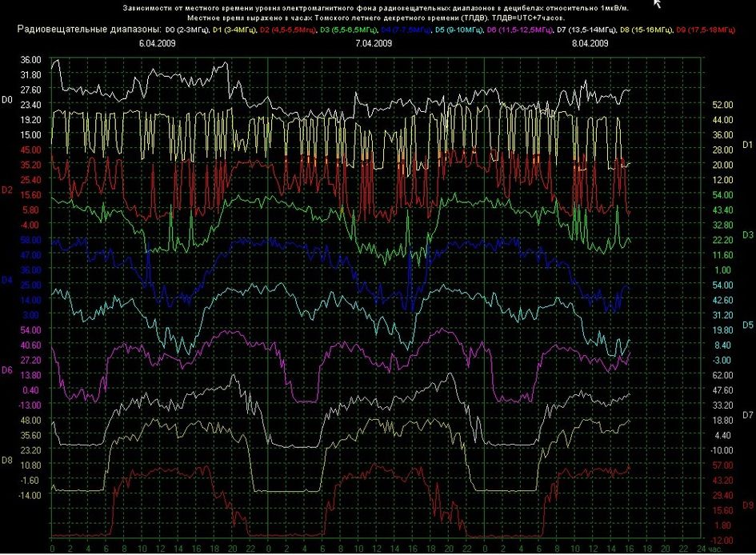Click the D9 axis value "-12.00"
Image resolution: width=756 pixels, height=555 pixels.
722,540
